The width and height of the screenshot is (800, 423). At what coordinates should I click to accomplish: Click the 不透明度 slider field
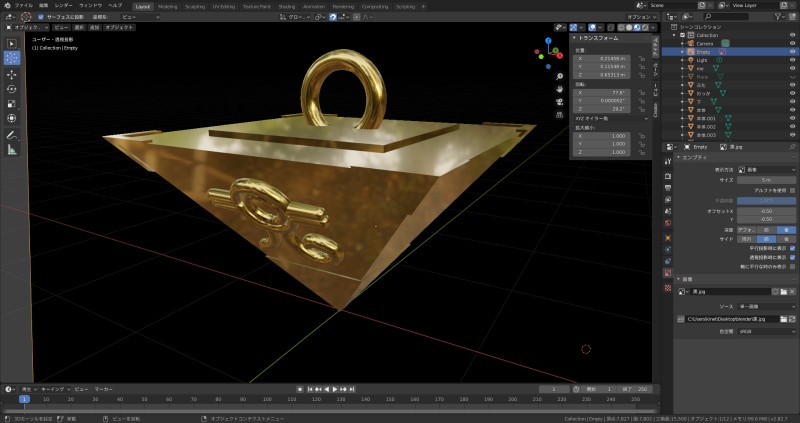(x=766, y=201)
